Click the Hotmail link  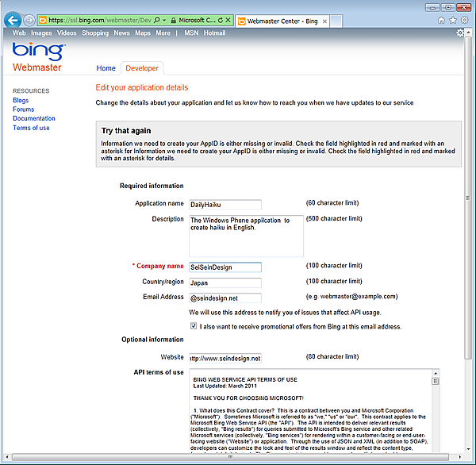pos(215,33)
